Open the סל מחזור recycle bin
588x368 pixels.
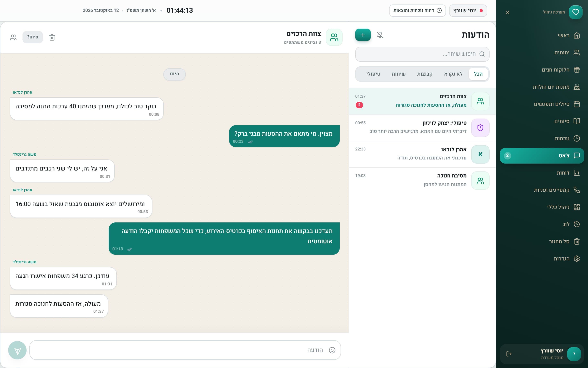point(542,241)
